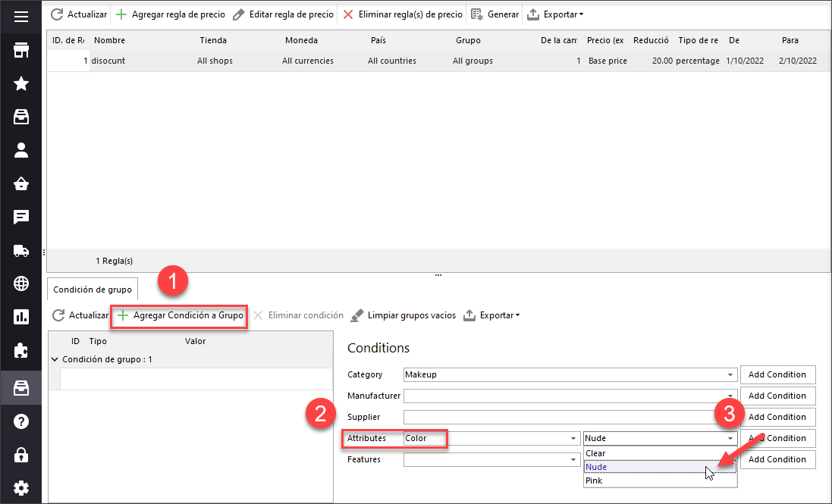
Task: Open the top Exportar dropdown
Action: tap(555, 14)
